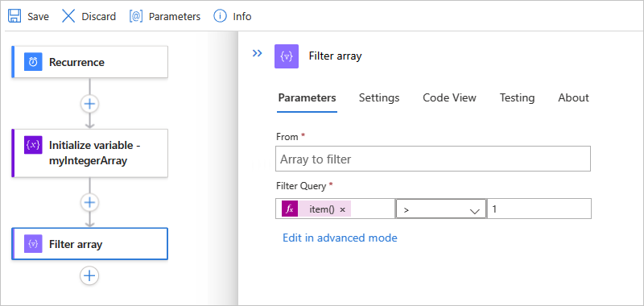Switch to the Parameters tab
This screenshot has width=644, height=306.
308,97
